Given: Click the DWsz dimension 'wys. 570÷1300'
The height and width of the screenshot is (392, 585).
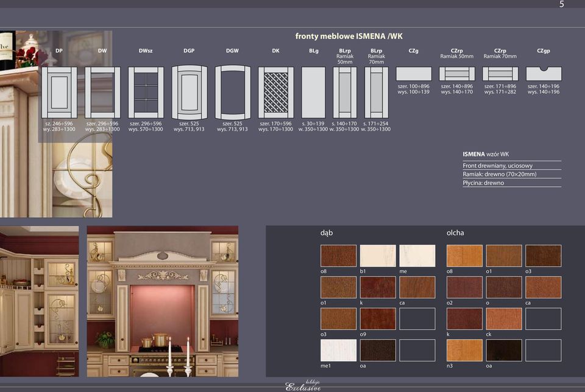Looking at the screenshot, I should 146,129.
